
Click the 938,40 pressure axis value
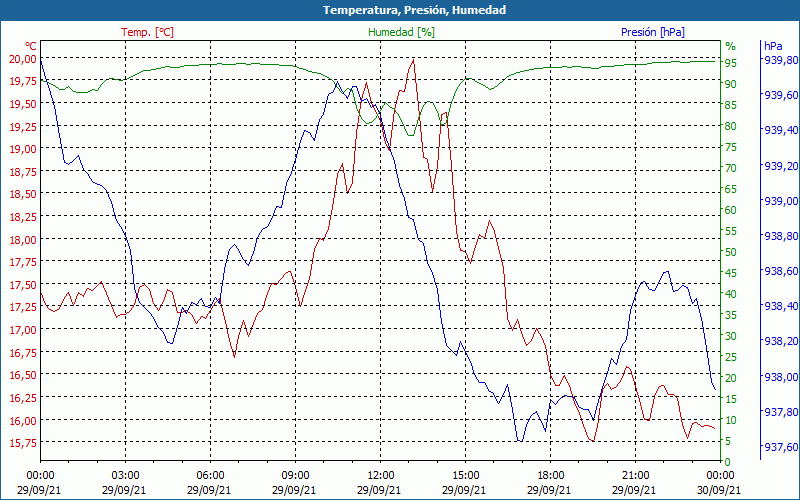coord(779,306)
